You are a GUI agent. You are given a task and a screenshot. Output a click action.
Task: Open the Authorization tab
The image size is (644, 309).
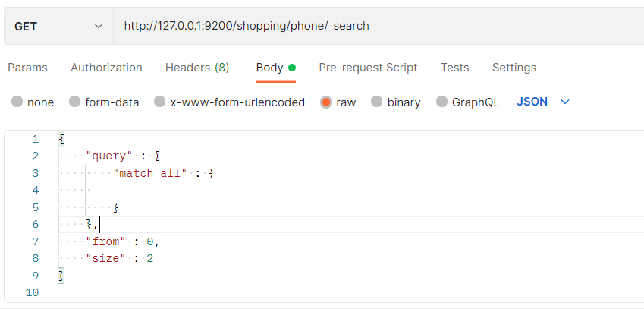pyautogui.click(x=106, y=68)
